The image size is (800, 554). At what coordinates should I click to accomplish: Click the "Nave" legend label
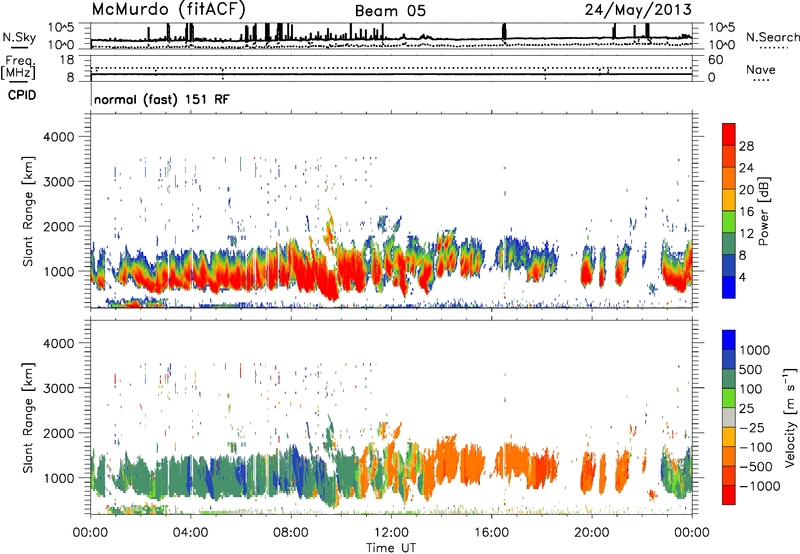761,69
